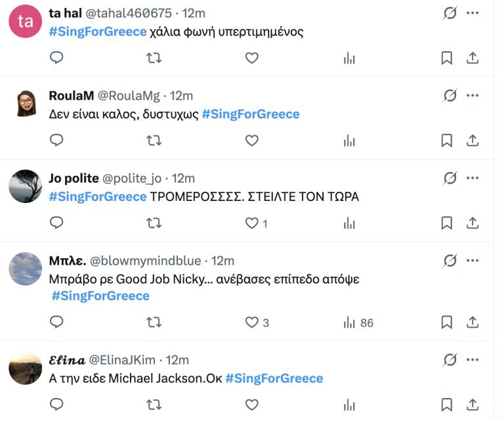
Task: Share Jo polite's tweet
Action: 472,223
